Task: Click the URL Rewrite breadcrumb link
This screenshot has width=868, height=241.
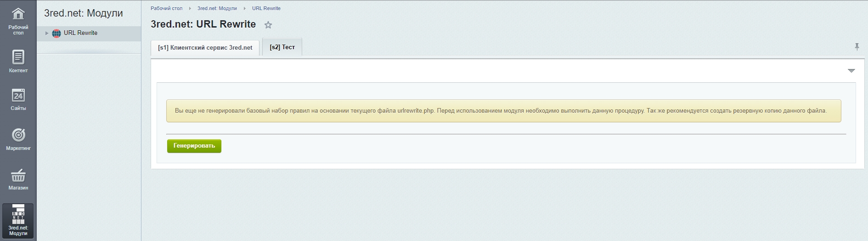Action: pyautogui.click(x=266, y=8)
